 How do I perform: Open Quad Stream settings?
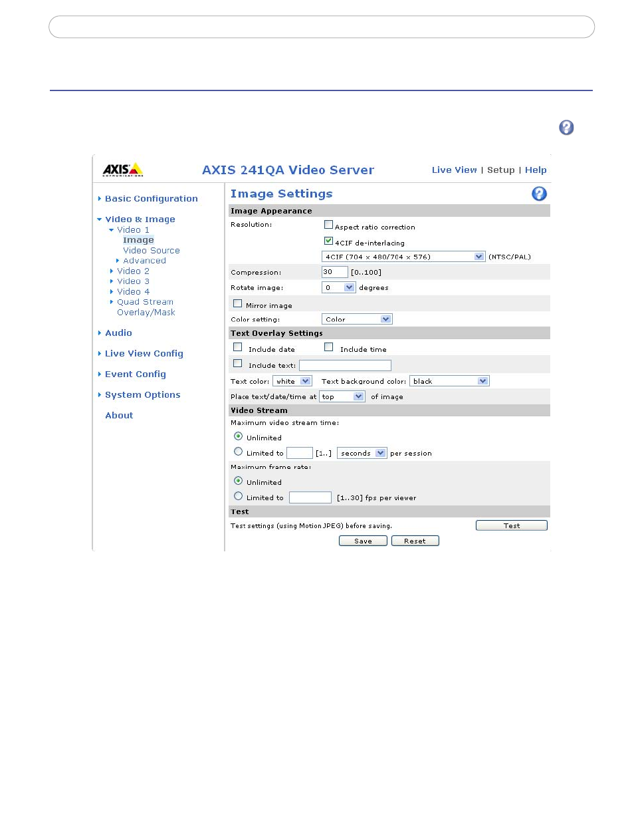pos(145,302)
